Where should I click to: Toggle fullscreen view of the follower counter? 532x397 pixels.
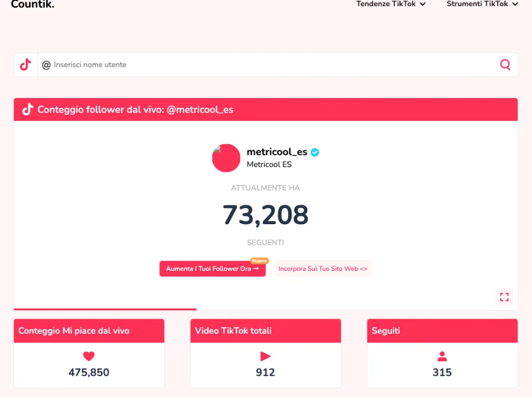point(504,297)
